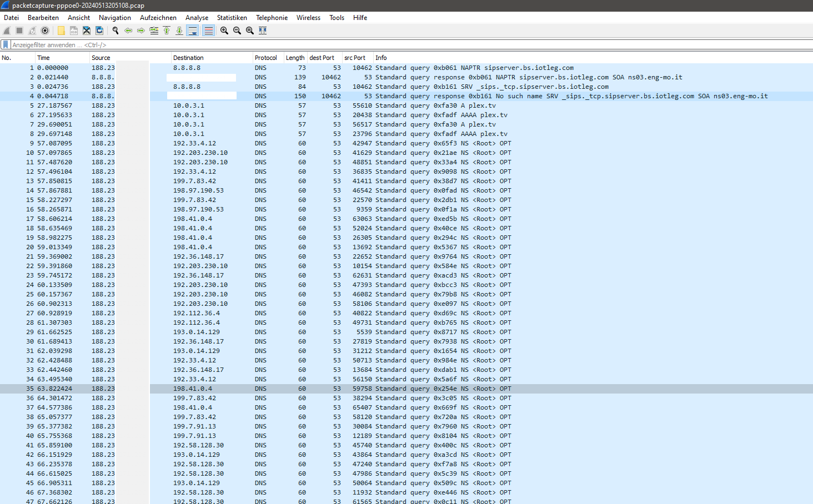Toggle packet list coloring rules
This screenshot has height=504, width=813.
[209, 31]
